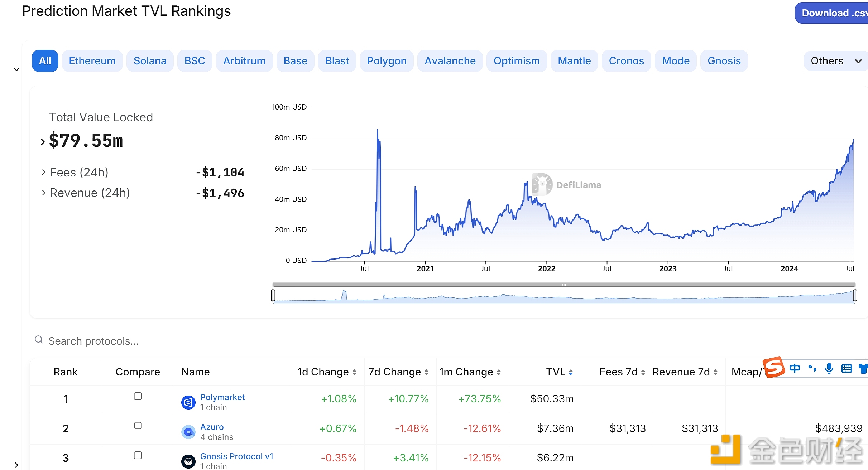Select the Cronos chain filter
Viewport: 868px width, 470px height.
627,61
